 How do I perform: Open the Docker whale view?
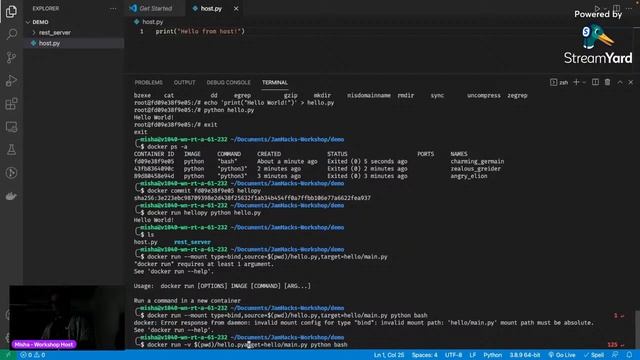[11, 196]
